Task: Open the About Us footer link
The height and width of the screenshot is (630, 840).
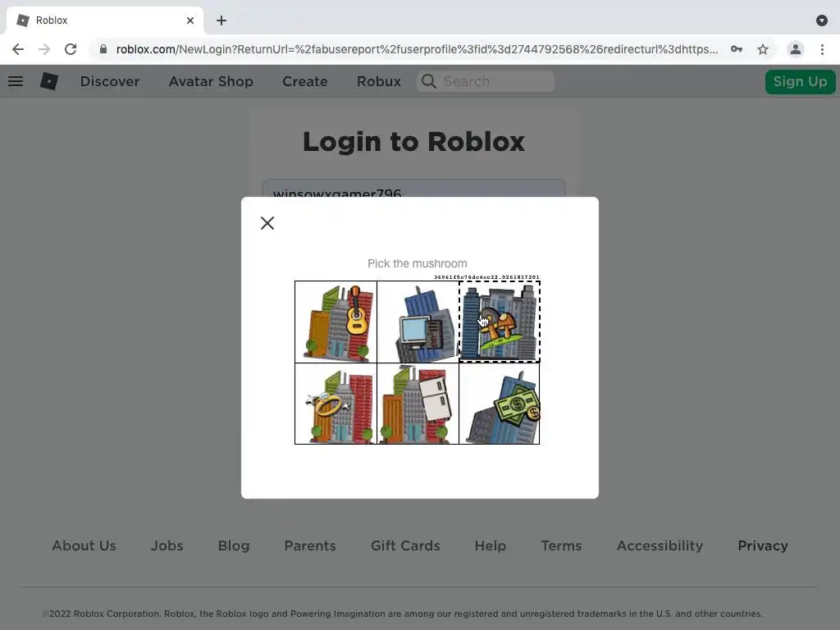Action: click(x=84, y=546)
